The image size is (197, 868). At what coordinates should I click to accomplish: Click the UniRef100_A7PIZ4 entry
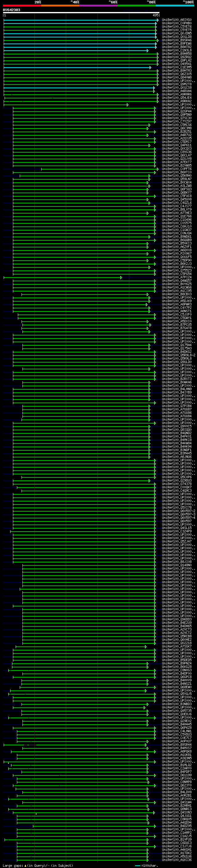coord(177,277)
